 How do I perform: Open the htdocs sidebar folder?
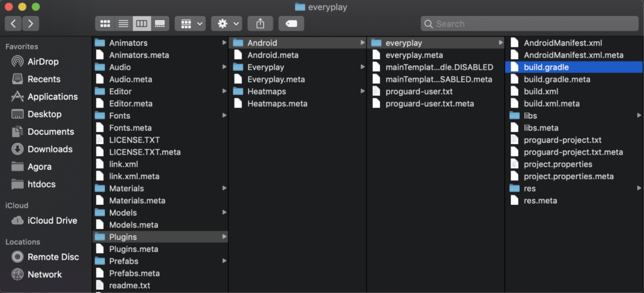point(33,184)
